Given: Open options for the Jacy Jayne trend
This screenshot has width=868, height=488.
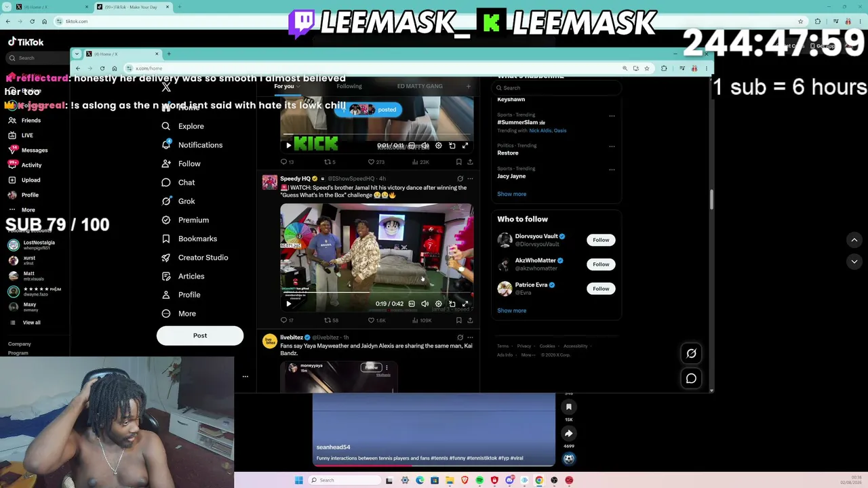Looking at the screenshot, I should pyautogui.click(x=612, y=169).
